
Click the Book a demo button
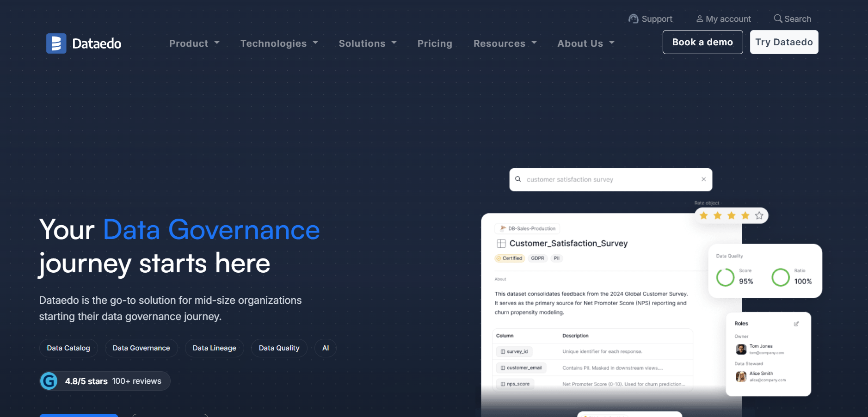(x=702, y=42)
